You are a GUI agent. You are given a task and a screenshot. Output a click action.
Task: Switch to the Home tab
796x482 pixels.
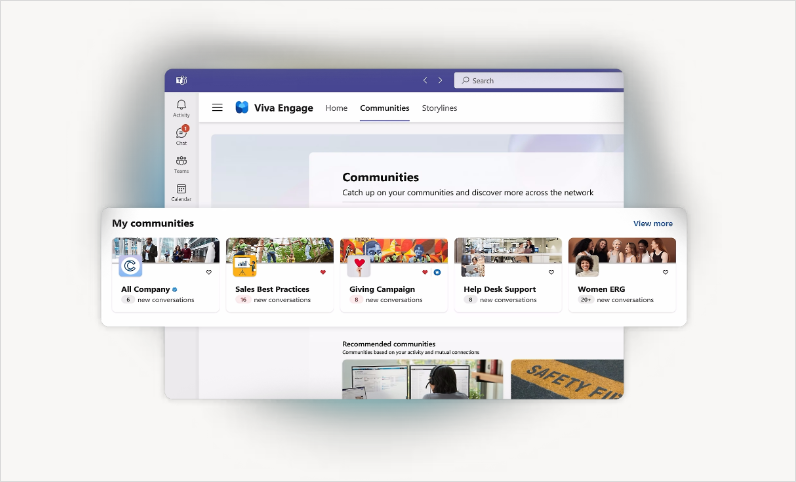click(x=336, y=108)
